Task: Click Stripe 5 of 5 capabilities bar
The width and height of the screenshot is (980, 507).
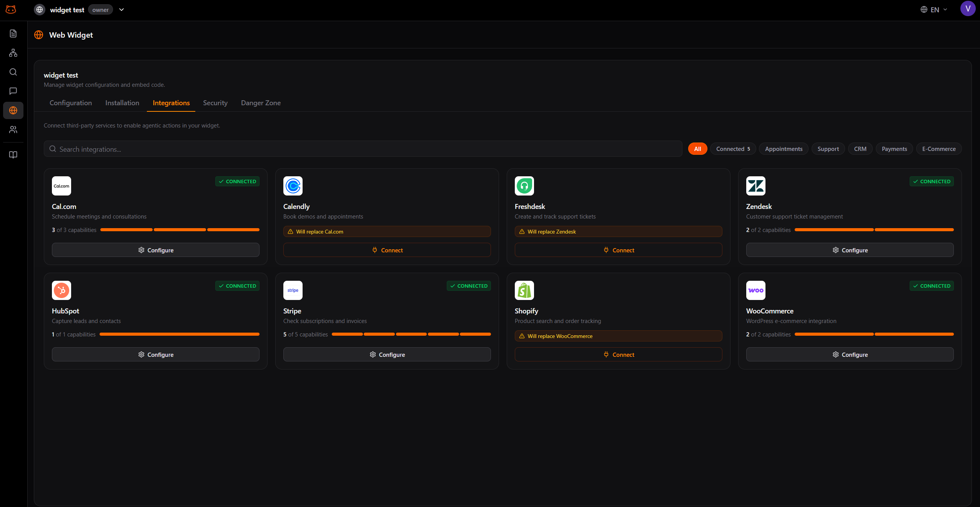Action: [x=411, y=334]
